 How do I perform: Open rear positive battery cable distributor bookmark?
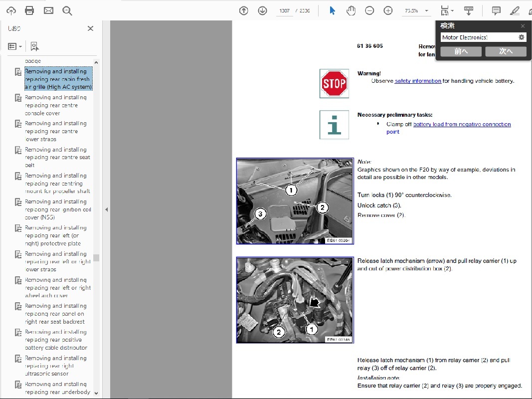click(x=56, y=340)
